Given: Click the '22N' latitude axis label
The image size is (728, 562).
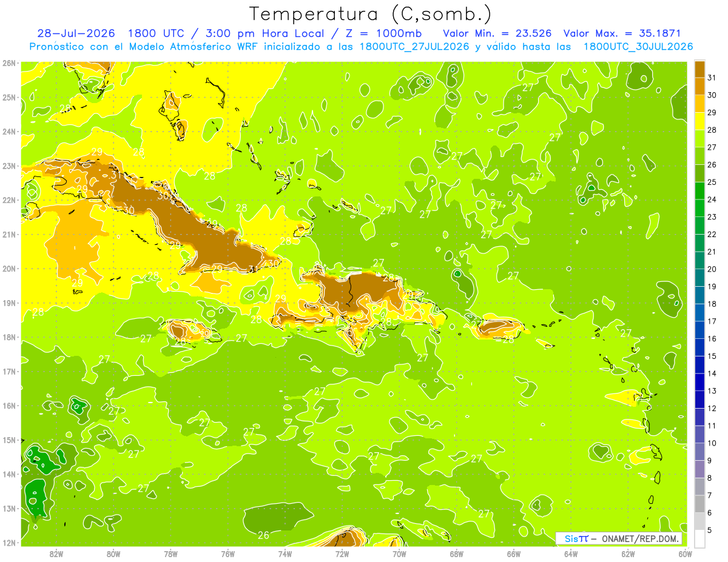Looking at the screenshot, I should click(8, 200).
